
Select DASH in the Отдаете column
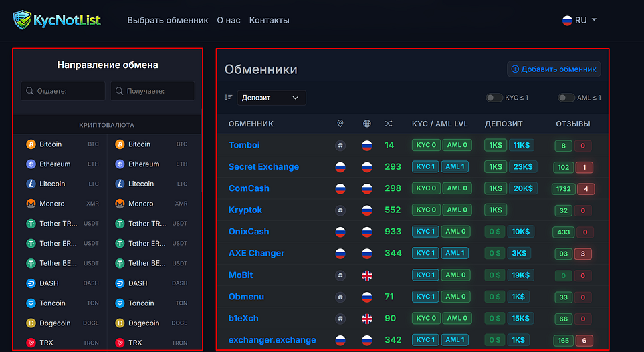(62, 283)
